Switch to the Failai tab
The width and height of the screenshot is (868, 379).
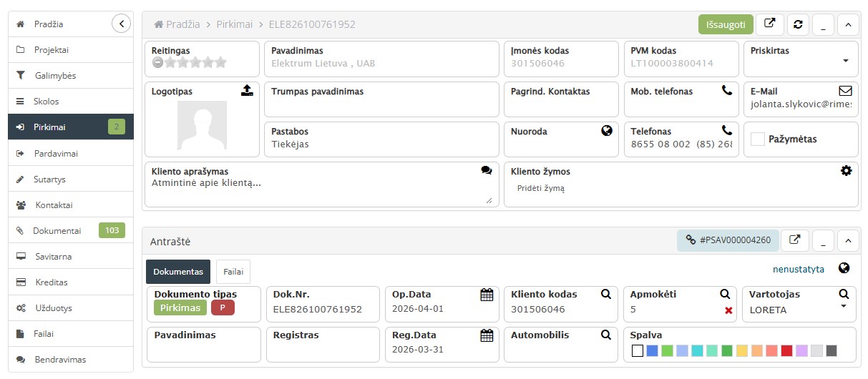coord(233,272)
